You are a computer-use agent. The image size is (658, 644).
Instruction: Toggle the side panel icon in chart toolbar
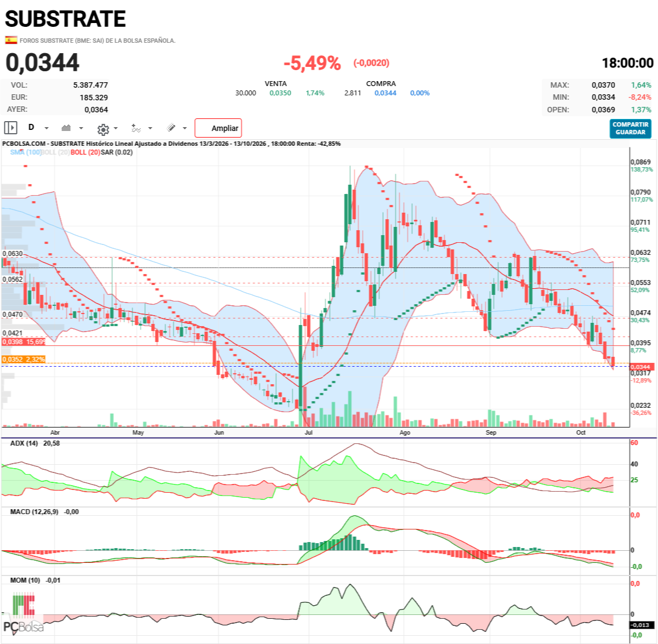10,128
